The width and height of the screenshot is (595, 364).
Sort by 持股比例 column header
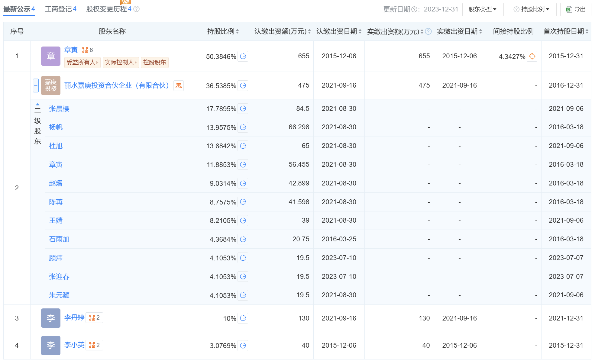coord(223,31)
